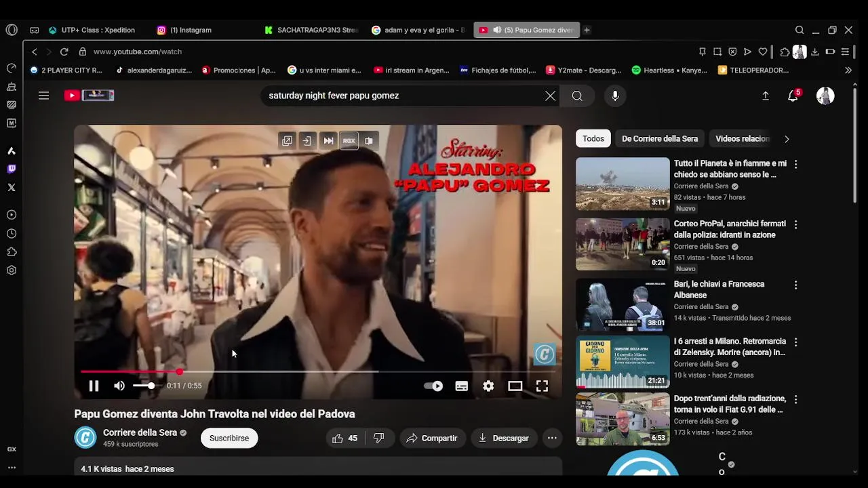The image size is (868, 488).
Task: Pause the video
Action: pyautogui.click(x=94, y=386)
